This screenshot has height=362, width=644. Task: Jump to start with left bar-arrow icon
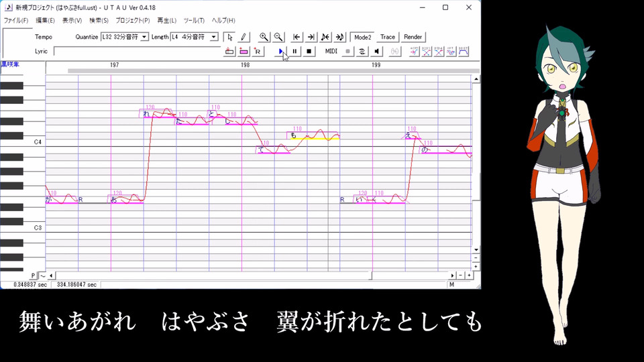[x=297, y=37]
